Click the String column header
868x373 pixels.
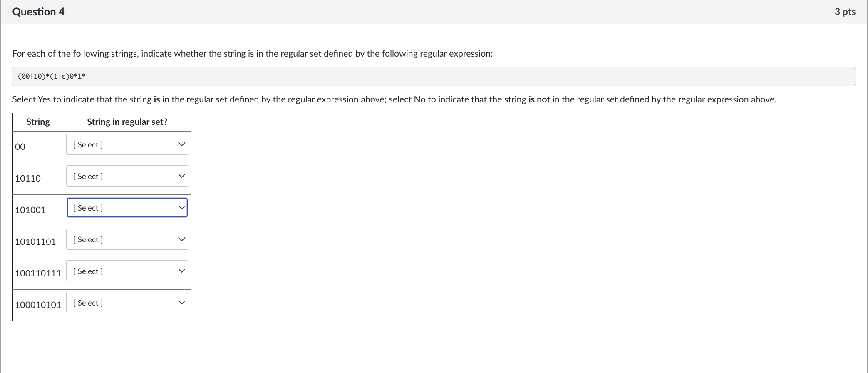click(38, 122)
